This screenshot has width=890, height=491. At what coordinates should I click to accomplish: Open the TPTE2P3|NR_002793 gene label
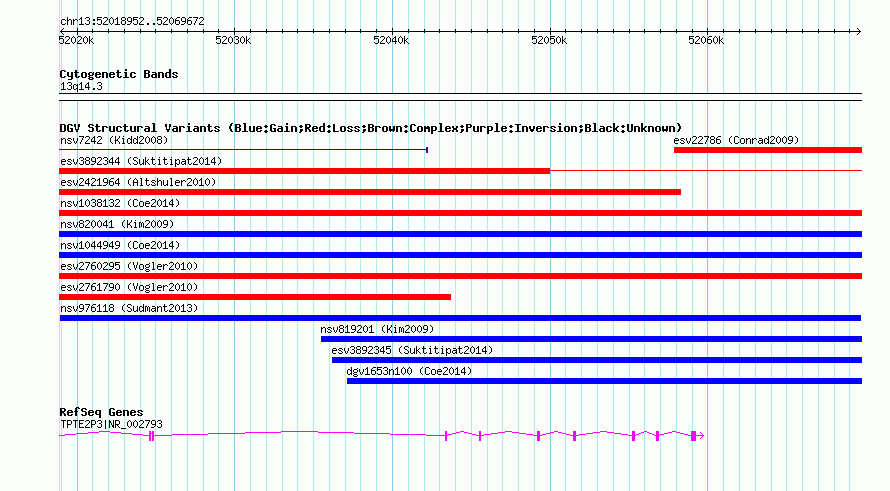point(111,425)
